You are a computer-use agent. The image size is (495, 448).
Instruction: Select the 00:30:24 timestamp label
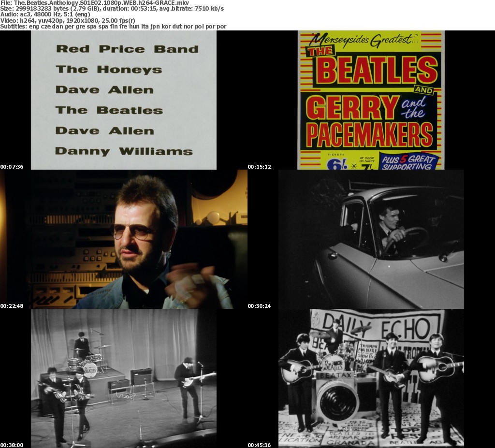click(x=260, y=306)
